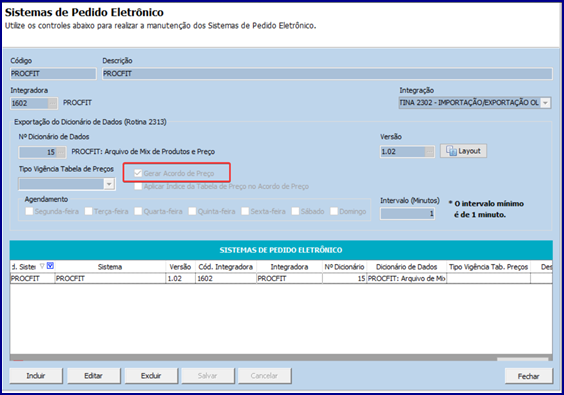Image resolution: width=564 pixels, height=395 pixels.
Task: Select the PROCFIT cell in Integradora column
Action: 289,278
